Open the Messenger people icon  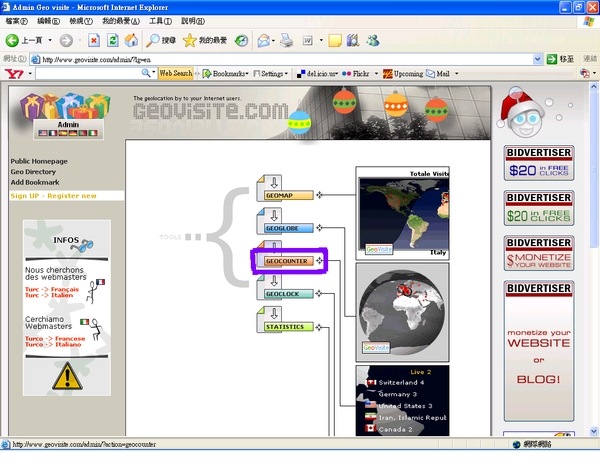click(372, 40)
